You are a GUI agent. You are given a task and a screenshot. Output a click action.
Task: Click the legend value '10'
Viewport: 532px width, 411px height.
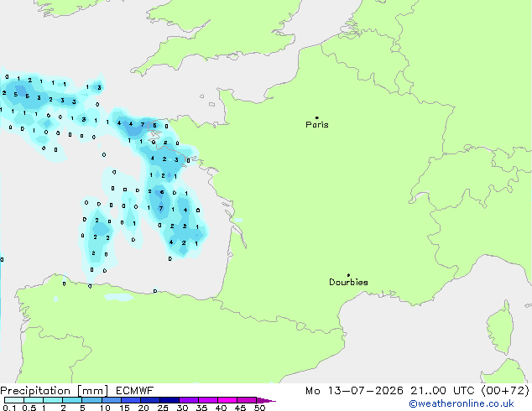105,408
